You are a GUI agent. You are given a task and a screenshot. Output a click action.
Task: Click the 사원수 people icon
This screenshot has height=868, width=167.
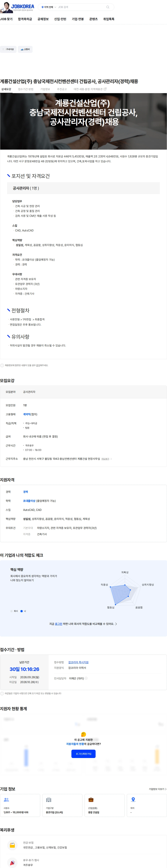point(6,800)
